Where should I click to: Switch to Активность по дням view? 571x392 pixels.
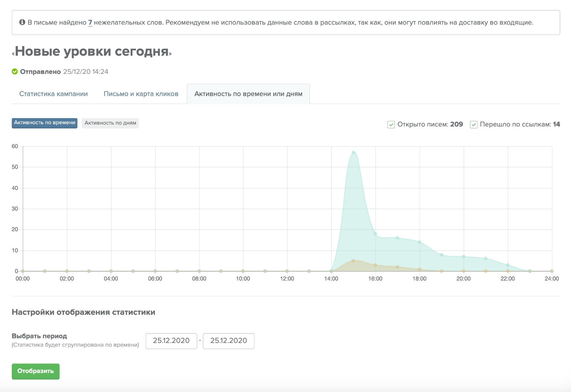click(110, 123)
